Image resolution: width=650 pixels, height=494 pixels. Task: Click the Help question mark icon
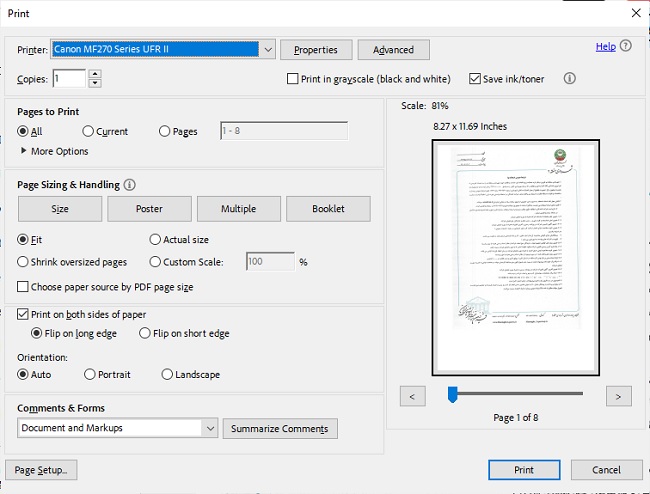(x=626, y=46)
